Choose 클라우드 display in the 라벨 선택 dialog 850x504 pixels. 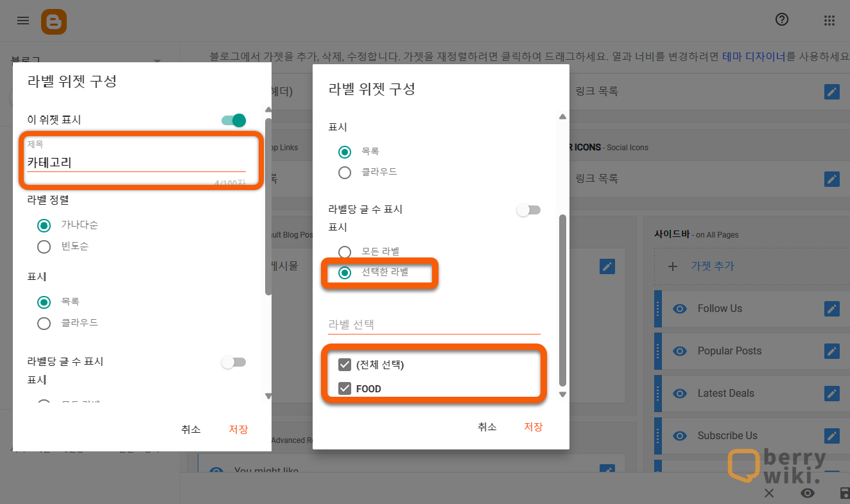[345, 173]
